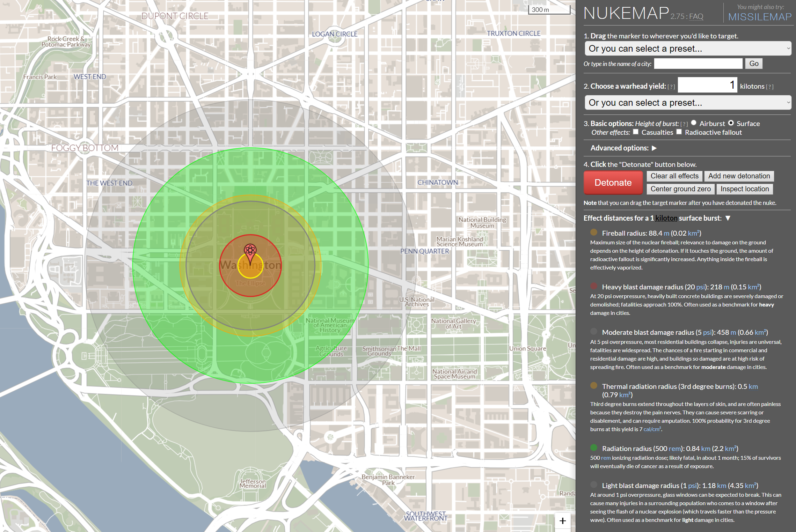Click the Benjamin Banneker Park label
The image size is (796, 532).
click(388, 480)
